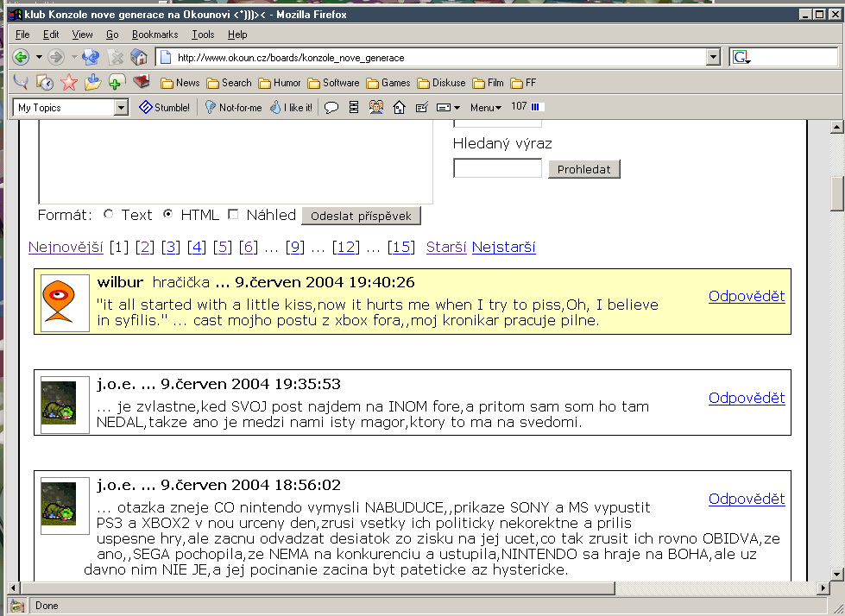Reload the page with the refresh icon

[x=91, y=57]
